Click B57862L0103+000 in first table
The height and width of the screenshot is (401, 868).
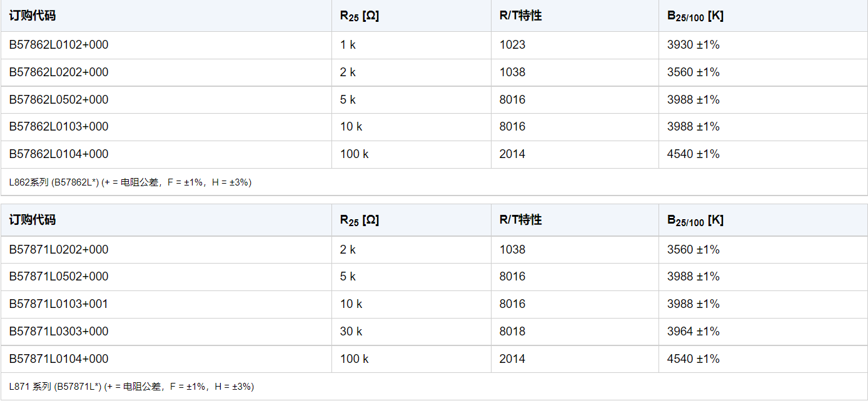(x=59, y=127)
